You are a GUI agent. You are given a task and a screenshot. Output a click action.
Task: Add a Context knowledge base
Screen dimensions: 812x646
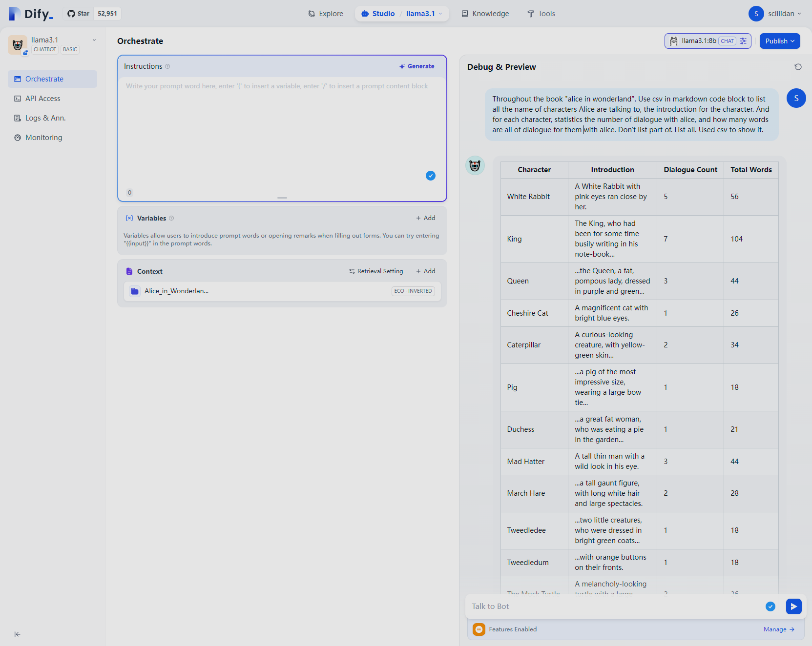(x=425, y=271)
